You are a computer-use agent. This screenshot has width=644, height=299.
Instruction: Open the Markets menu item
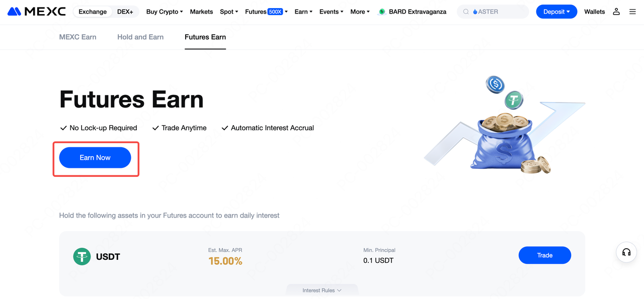click(x=201, y=12)
